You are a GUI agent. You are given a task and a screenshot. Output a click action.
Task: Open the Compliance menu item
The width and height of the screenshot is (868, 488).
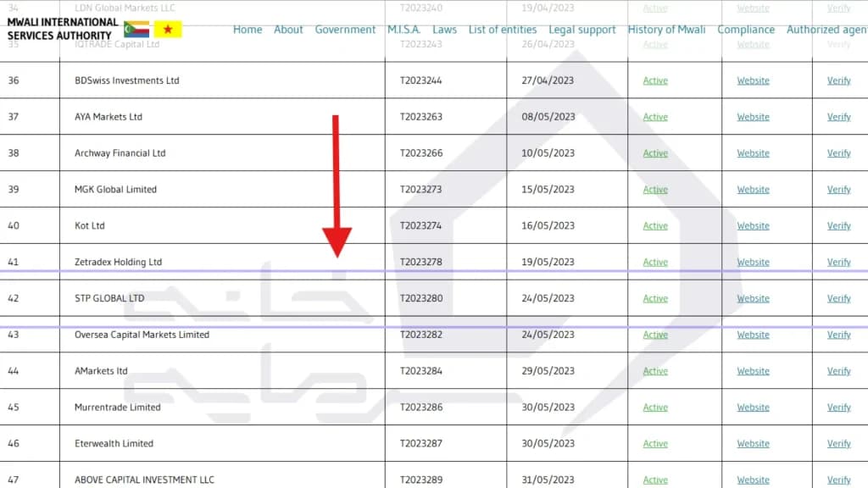click(x=746, y=30)
